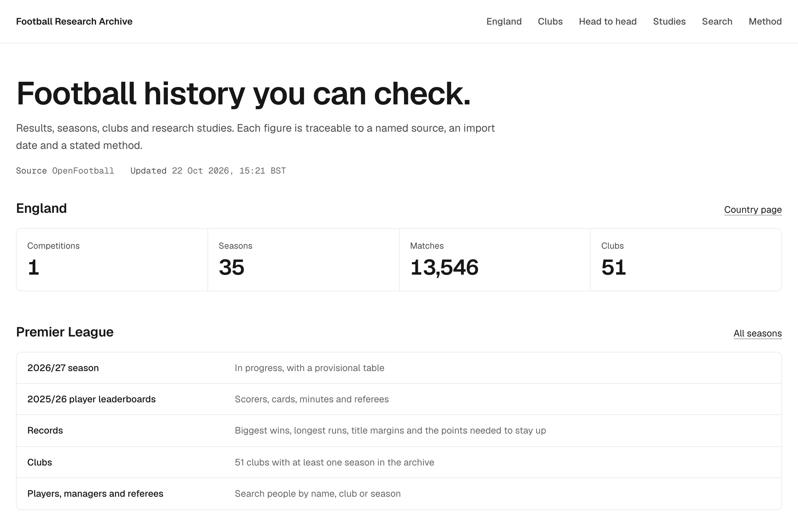798x532 pixels.
Task: Open the Method page
Action: click(x=765, y=21)
